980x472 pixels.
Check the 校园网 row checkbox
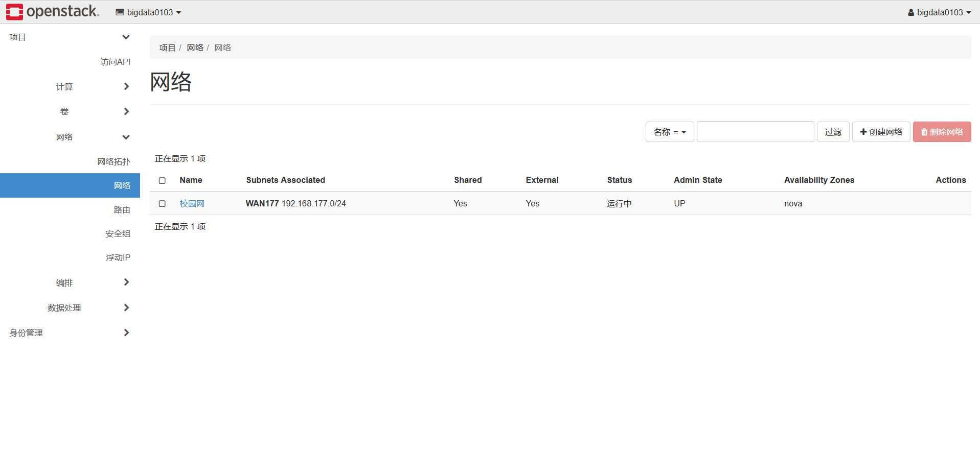(x=162, y=204)
